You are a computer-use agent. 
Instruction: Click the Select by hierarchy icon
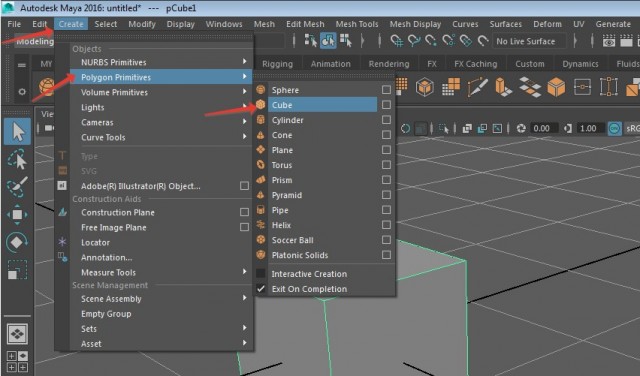311,41
